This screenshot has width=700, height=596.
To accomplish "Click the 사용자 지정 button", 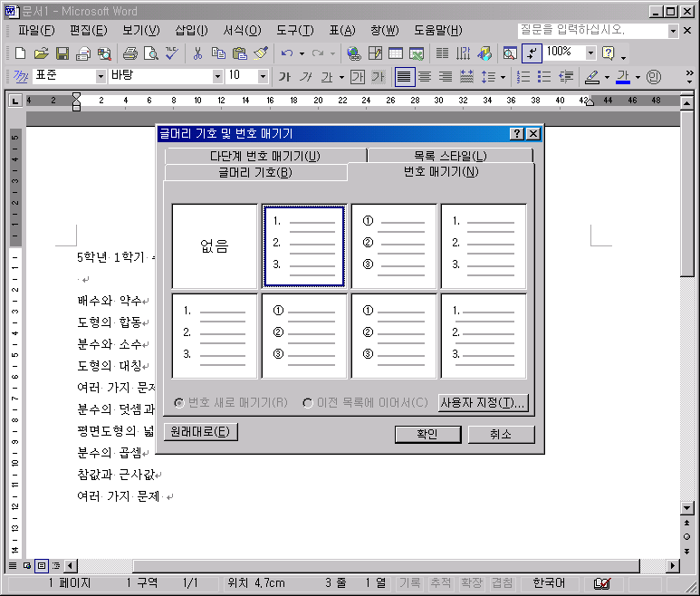I will click(x=483, y=402).
